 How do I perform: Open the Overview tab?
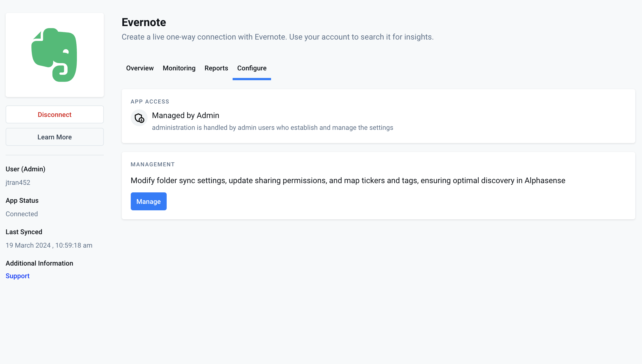click(140, 68)
